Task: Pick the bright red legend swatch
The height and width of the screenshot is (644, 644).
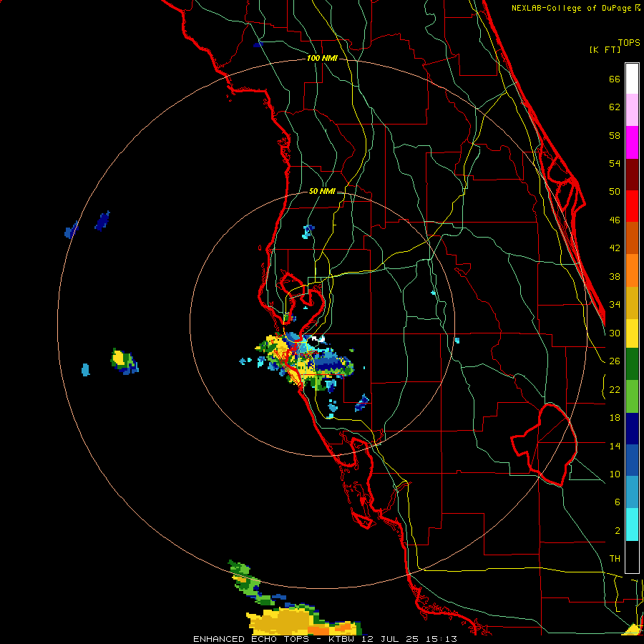Action: pos(632,206)
